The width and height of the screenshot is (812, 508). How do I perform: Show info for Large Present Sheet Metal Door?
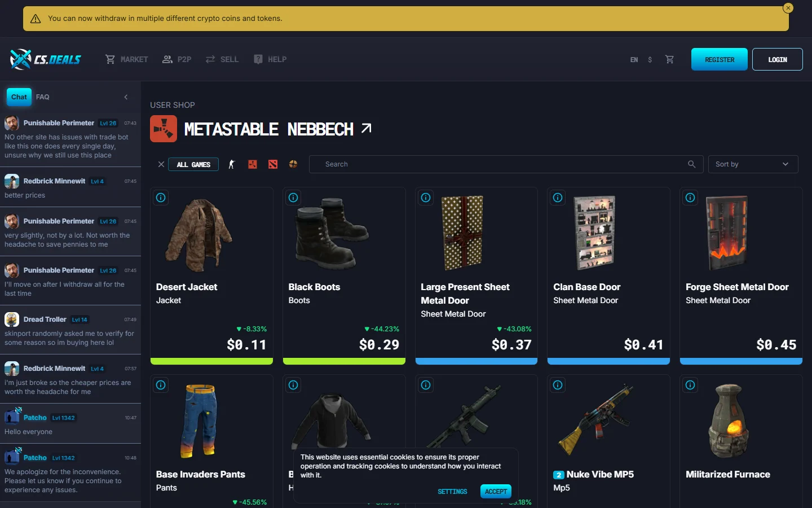coord(426,198)
